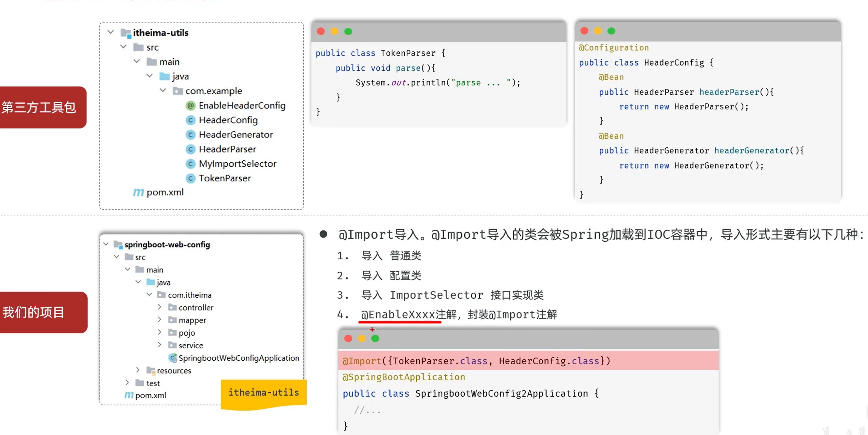
Task: Click the @SpringBootApplication annotation text
Action: click(x=404, y=377)
